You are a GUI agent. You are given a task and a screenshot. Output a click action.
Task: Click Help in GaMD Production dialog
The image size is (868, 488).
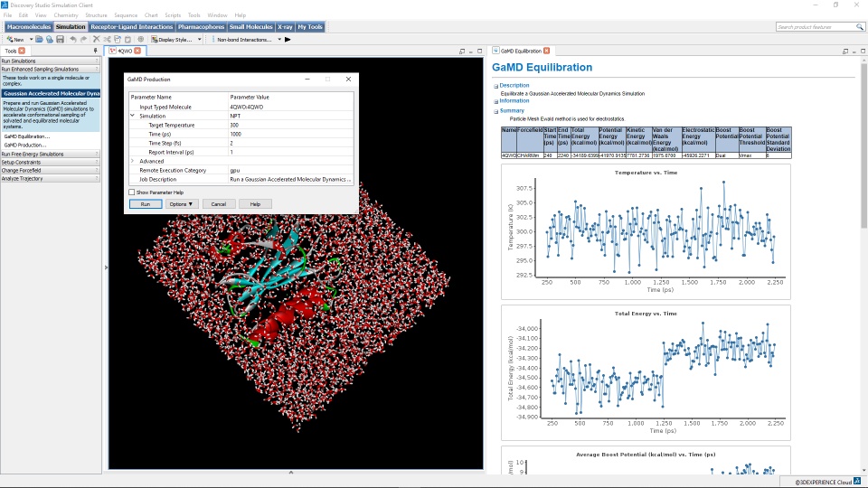pyautogui.click(x=255, y=204)
